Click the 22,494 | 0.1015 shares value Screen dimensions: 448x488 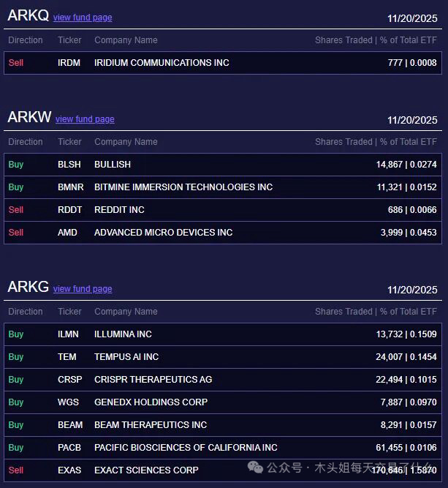click(x=406, y=380)
